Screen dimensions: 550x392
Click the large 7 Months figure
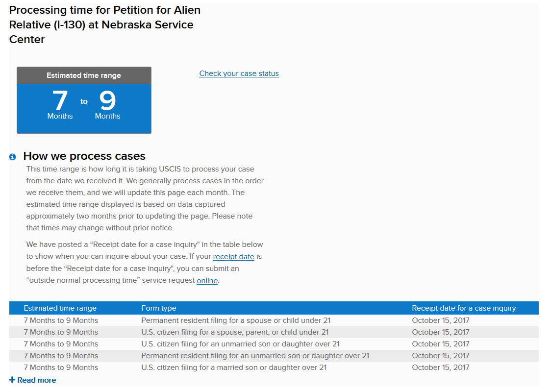60,105
